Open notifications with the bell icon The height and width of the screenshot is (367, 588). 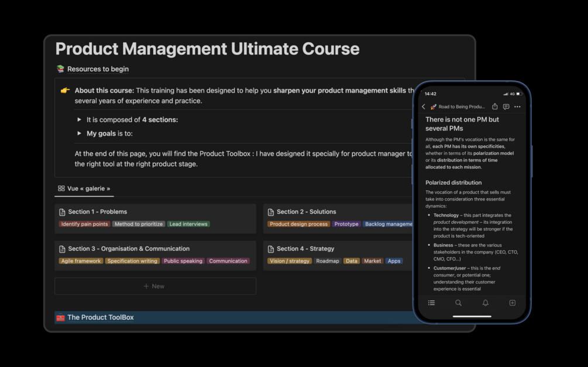click(485, 303)
